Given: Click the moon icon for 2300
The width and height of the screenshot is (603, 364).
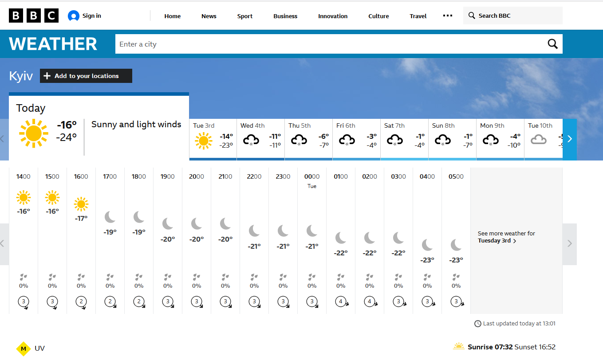Looking at the screenshot, I should [283, 231].
